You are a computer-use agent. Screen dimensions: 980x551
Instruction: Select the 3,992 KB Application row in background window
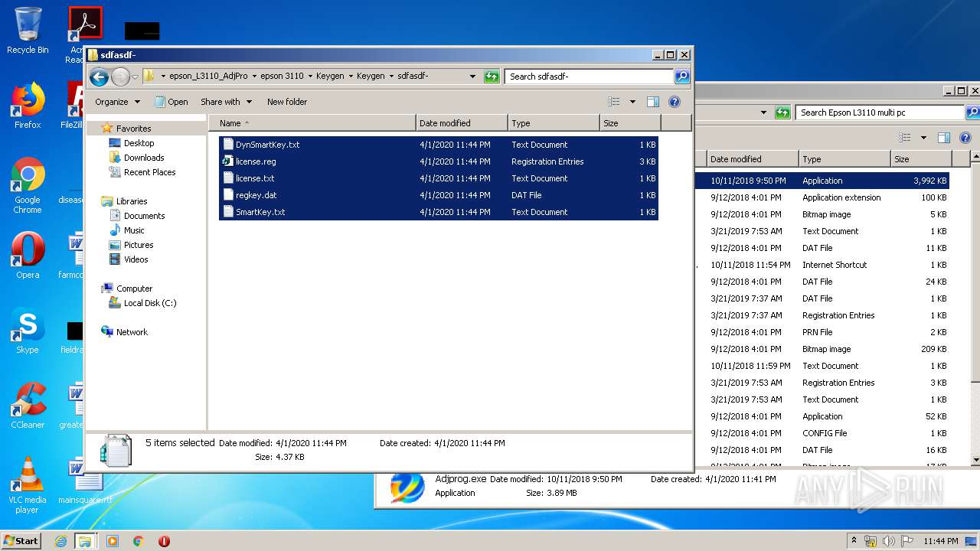[822, 181]
